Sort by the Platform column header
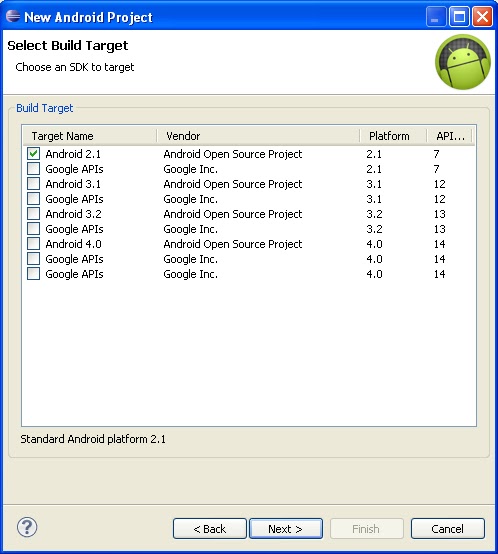 [x=393, y=136]
